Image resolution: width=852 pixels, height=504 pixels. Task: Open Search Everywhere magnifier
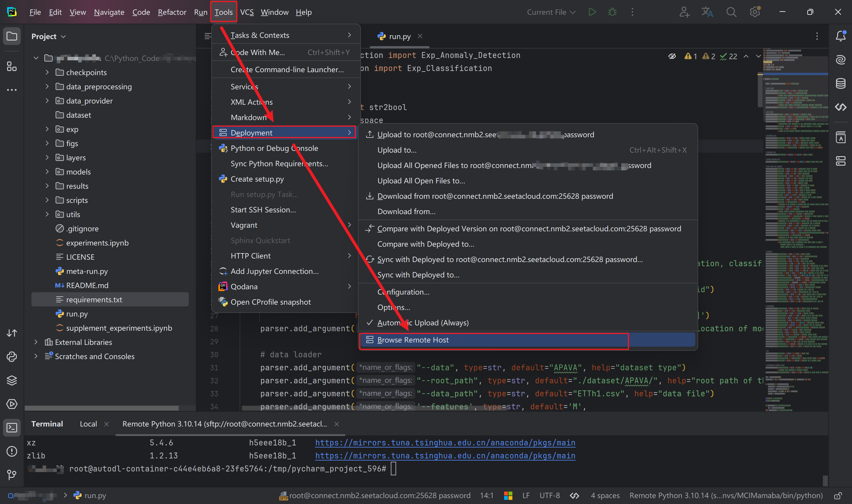(731, 12)
